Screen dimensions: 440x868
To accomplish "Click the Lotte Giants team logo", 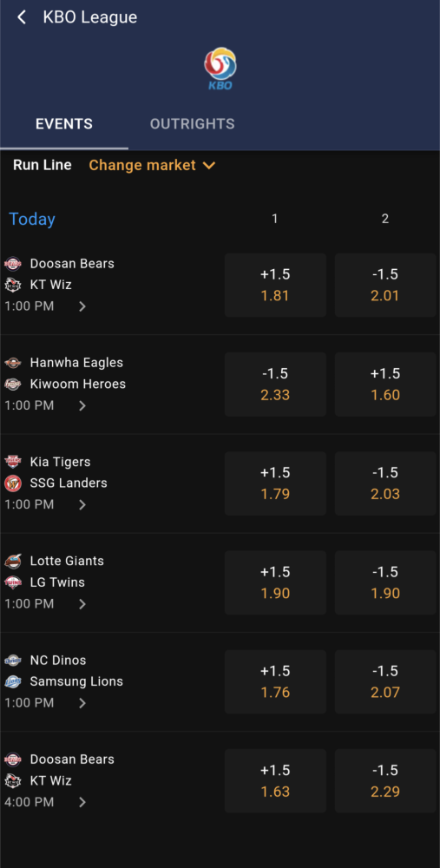I will tap(13, 561).
